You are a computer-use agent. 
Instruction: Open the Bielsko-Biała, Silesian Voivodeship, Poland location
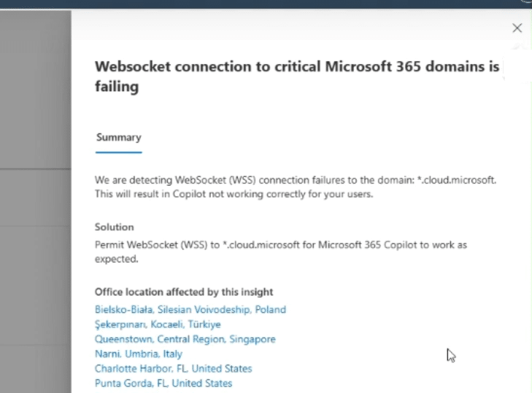190,309
